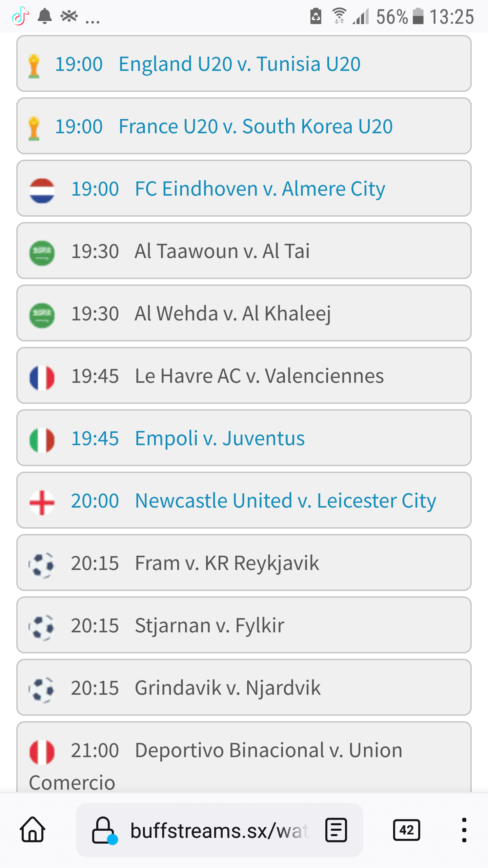Open France U20 v. South Korea U20 link
488x868 pixels.
(x=244, y=126)
